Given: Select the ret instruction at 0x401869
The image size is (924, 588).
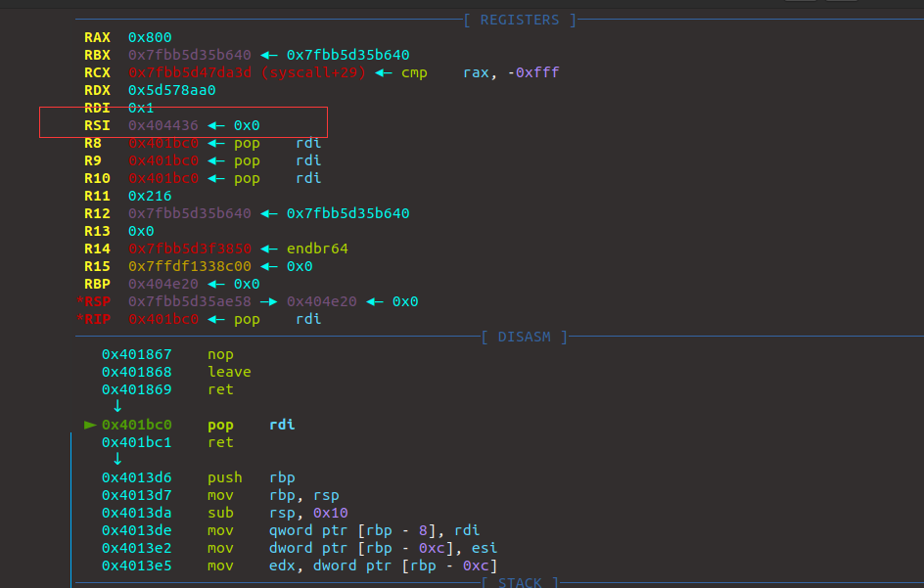Looking at the screenshot, I should click(x=220, y=390).
